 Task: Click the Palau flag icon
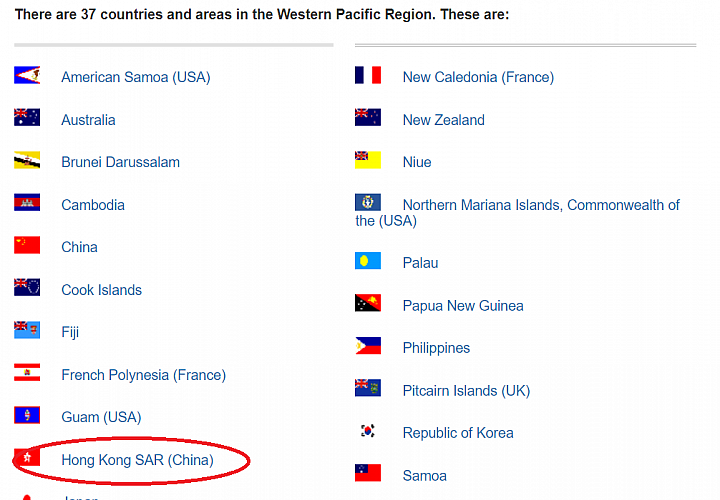coord(368,261)
